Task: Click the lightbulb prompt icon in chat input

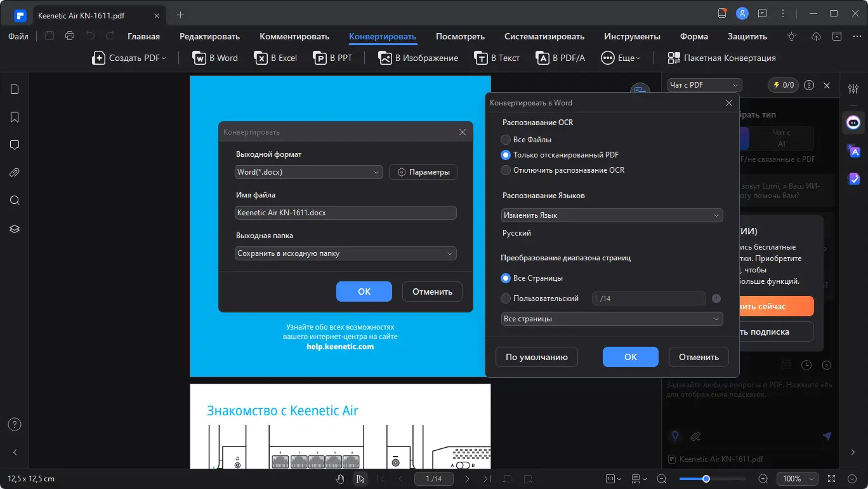Action: (x=675, y=436)
